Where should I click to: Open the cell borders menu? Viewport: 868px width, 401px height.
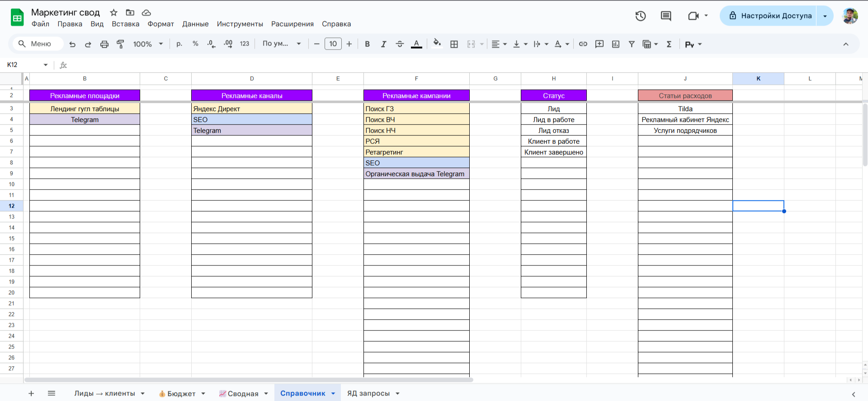pos(454,44)
